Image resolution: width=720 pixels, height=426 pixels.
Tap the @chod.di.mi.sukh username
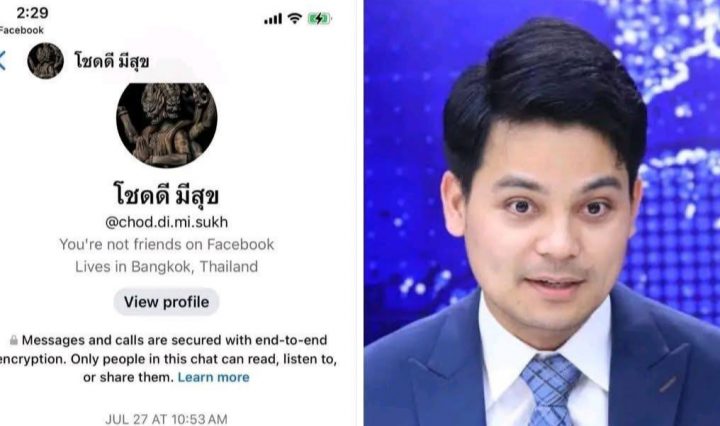click(x=167, y=222)
